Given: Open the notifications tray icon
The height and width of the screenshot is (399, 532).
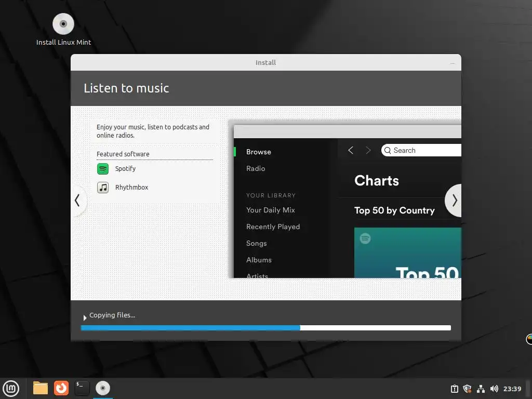Looking at the screenshot, I should [x=454, y=389].
